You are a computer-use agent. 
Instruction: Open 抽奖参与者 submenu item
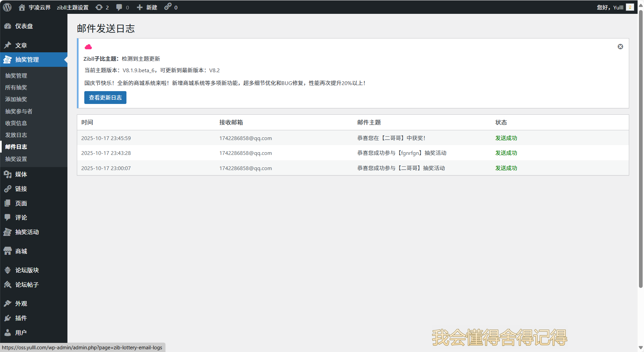[x=19, y=111]
